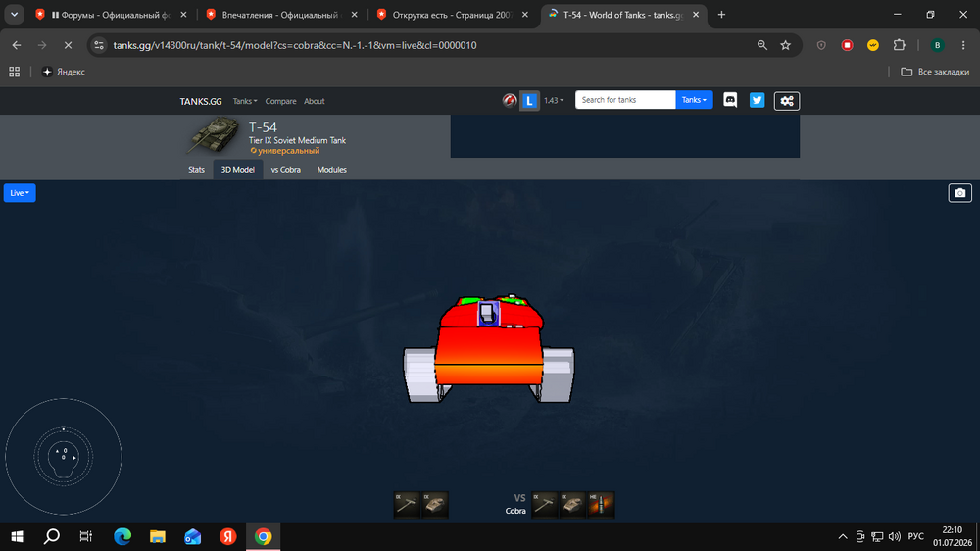The height and width of the screenshot is (551, 980).
Task: Open the zoom magnifier icon in address bar
Action: click(761, 45)
